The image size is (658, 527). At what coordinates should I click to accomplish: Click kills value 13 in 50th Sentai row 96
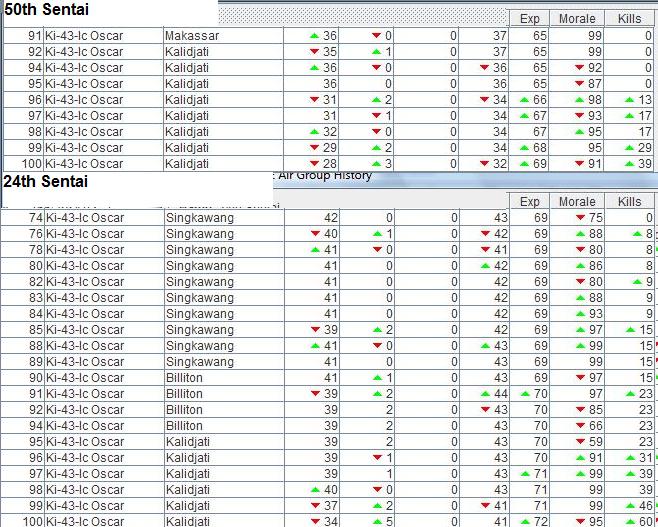click(x=645, y=99)
